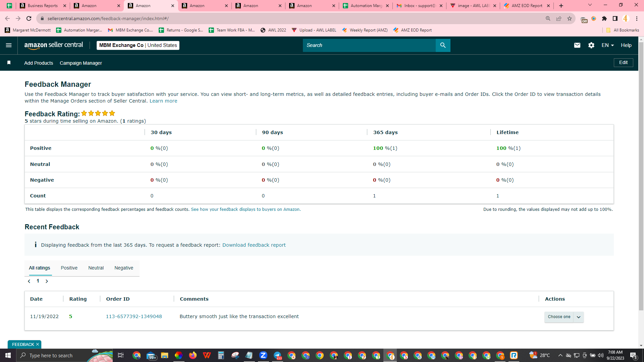
Task: Launch File Explorer from the taskbar
Action: pyautogui.click(x=164, y=355)
